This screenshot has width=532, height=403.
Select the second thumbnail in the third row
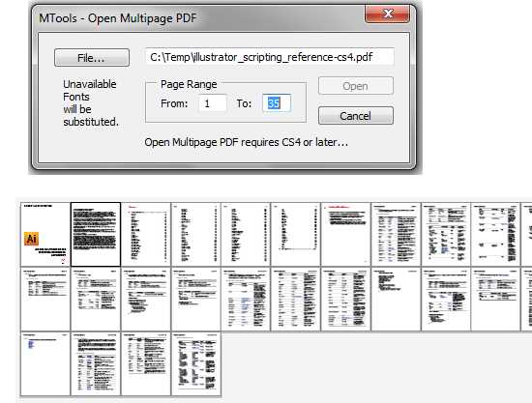[x=96, y=363]
